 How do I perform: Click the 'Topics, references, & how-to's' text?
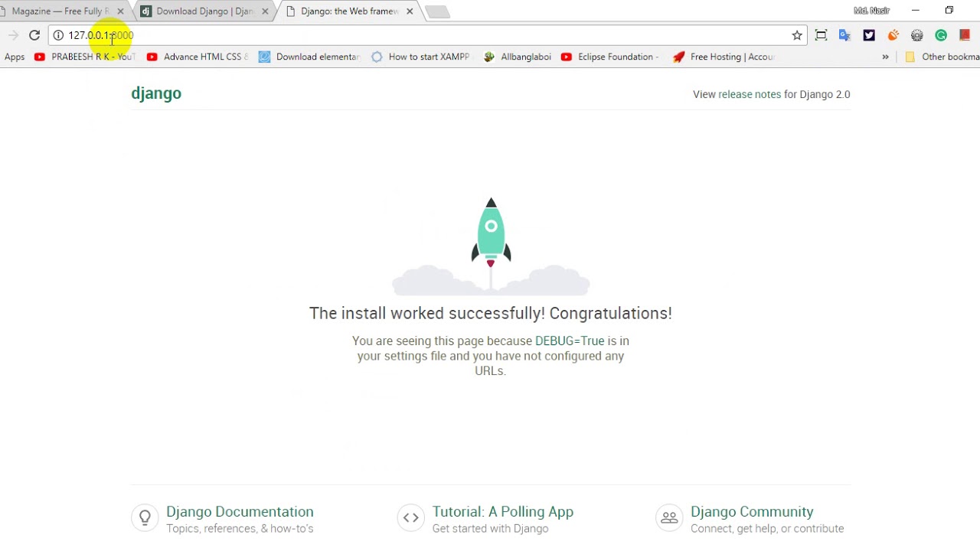(x=240, y=528)
